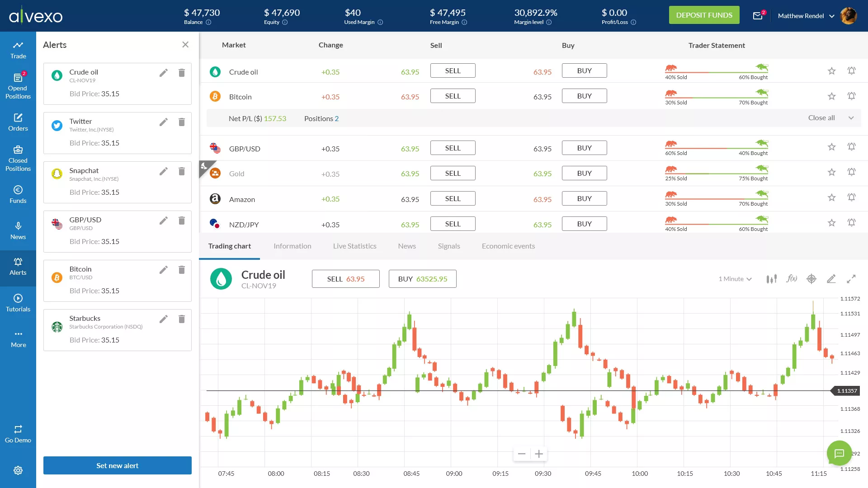Go to Orders in sidebar

click(x=18, y=122)
